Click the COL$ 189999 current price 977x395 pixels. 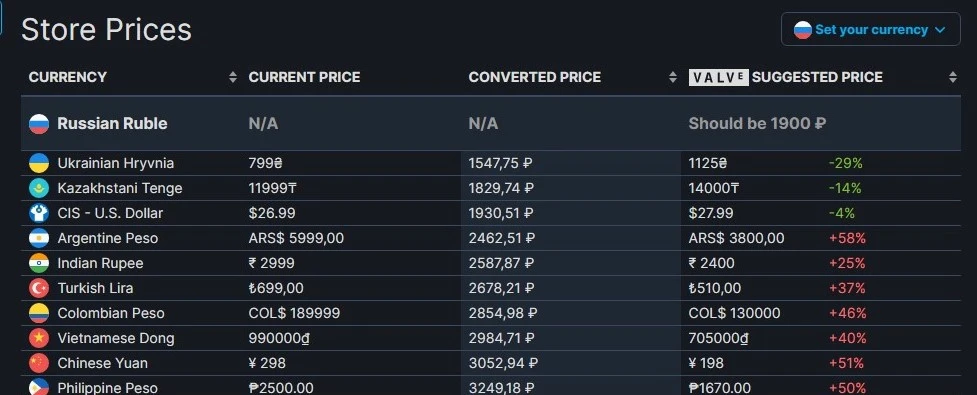(x=294, y=313)
